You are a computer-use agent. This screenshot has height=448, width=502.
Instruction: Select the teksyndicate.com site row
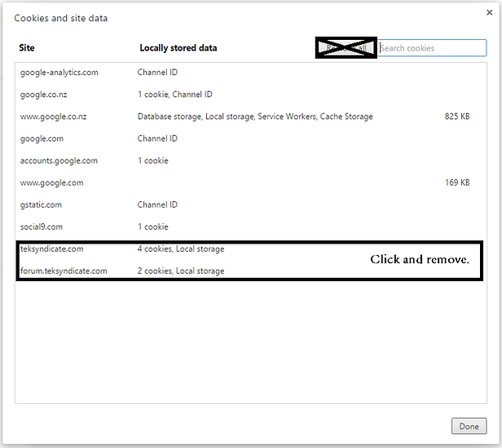click(52, 249)
